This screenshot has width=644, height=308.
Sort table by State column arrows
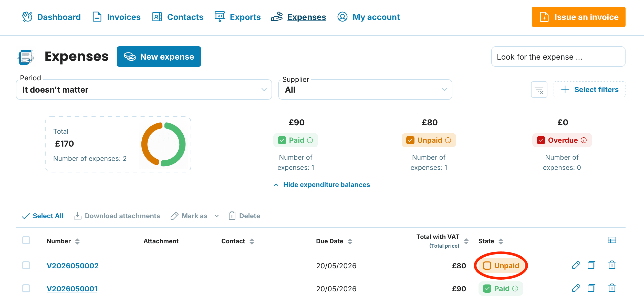tap(501, 241)
